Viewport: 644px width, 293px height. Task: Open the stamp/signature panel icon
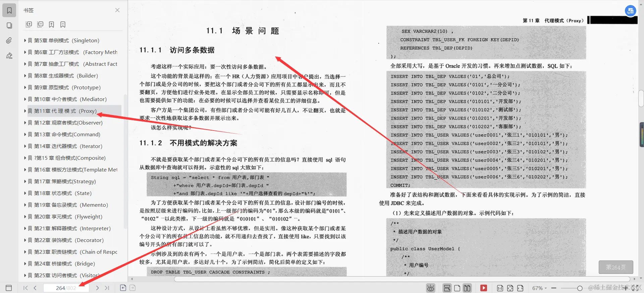(9, 56)
